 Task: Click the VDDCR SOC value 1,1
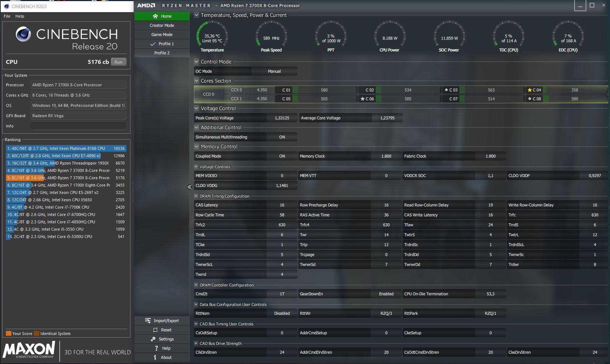pyautogui.click(x=491, y=176)
